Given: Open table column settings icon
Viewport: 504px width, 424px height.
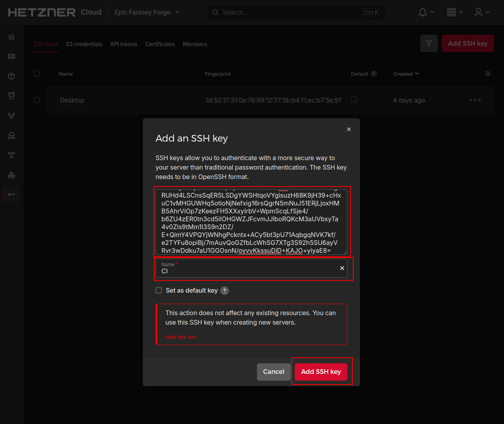Looking at the screenshot, I should point(488,74).
